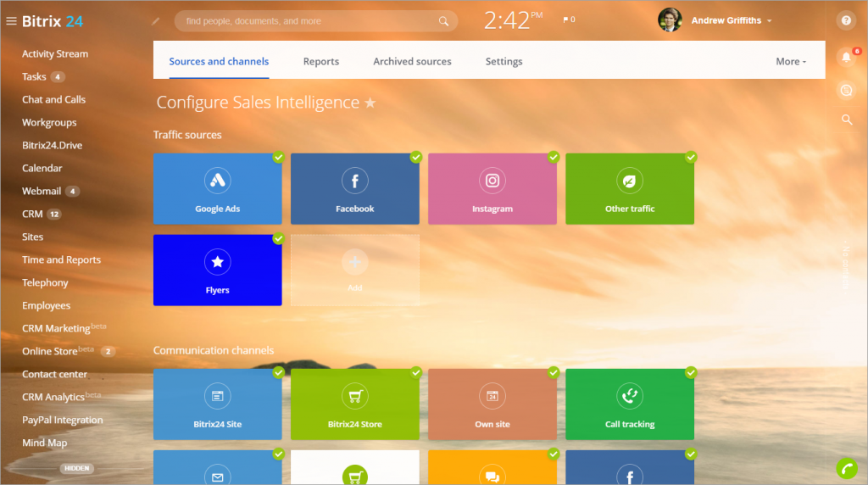Open the Bitrix24 Site channel tile
The image size is (868, 485).
pyautogui.click(x=218, y=404)
